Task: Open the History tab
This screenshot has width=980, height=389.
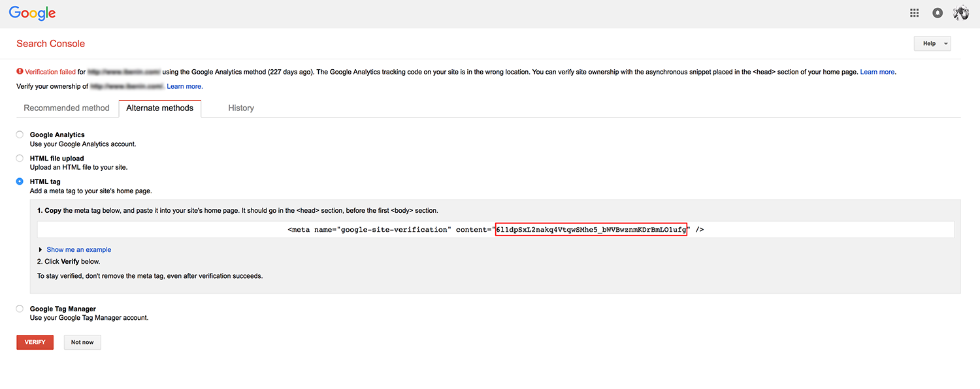Action: (x=240, y=108)
